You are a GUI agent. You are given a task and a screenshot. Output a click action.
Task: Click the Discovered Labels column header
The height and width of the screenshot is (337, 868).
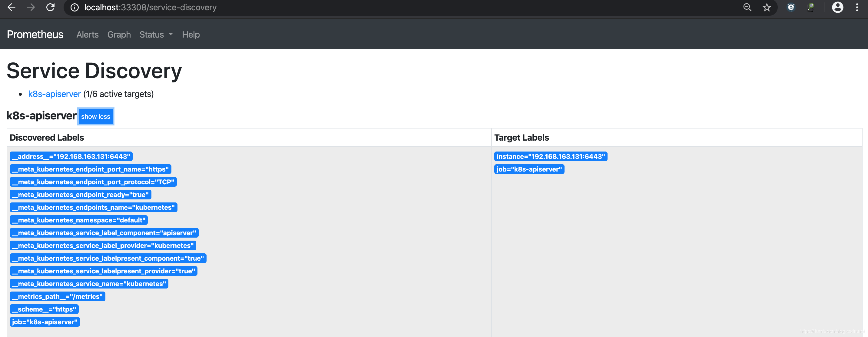[47, 138]
